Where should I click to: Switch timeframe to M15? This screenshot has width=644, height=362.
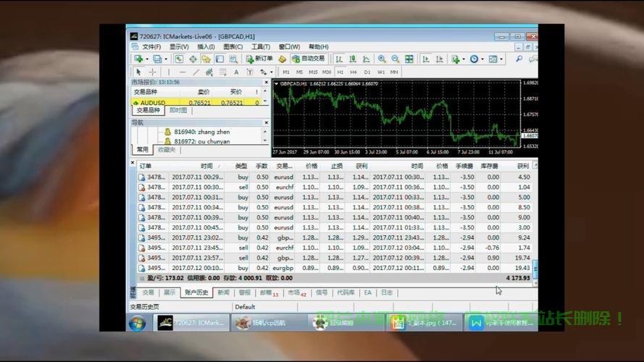pos(313,72)
